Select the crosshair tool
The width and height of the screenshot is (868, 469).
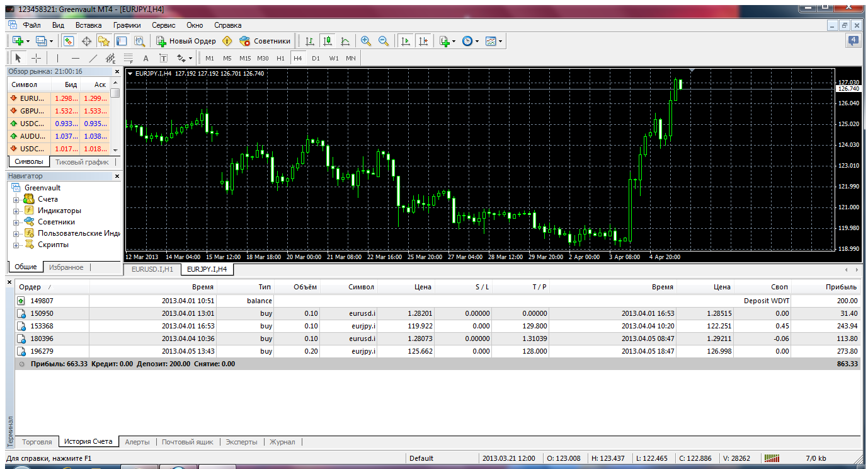[x=36, y=58]
